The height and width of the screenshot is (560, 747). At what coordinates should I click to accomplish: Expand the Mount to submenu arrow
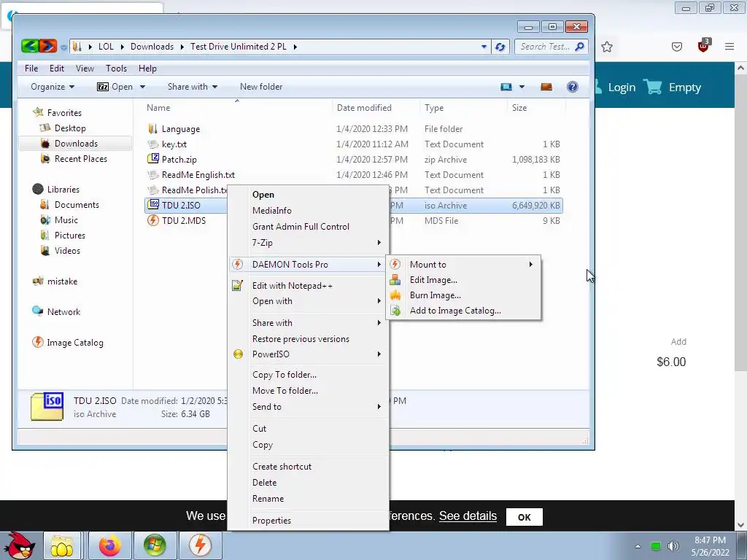[x=531, y=264]
